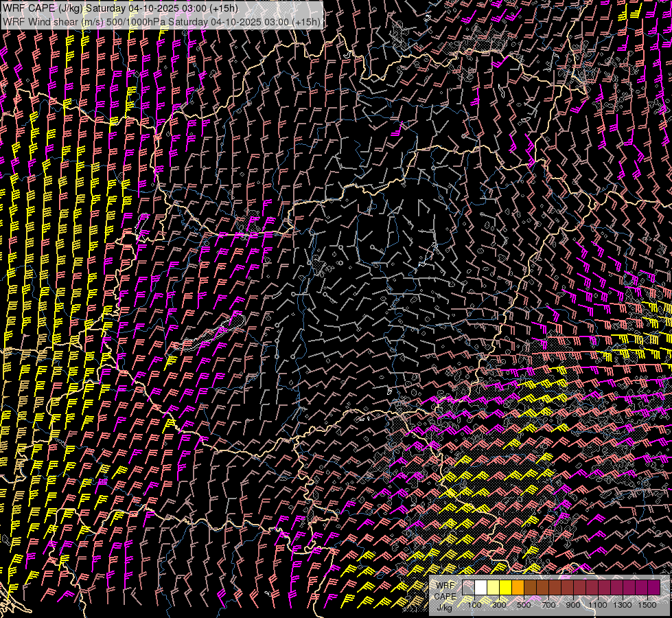This screenshot has width=672, height=618.
Task: Click the bright yellow CAPE swatch
Action: click(506, 588)
